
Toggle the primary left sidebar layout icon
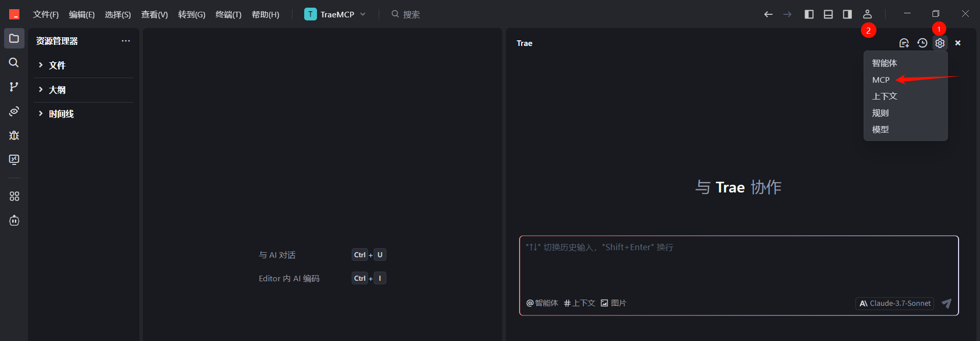click(x=809, y=14)
